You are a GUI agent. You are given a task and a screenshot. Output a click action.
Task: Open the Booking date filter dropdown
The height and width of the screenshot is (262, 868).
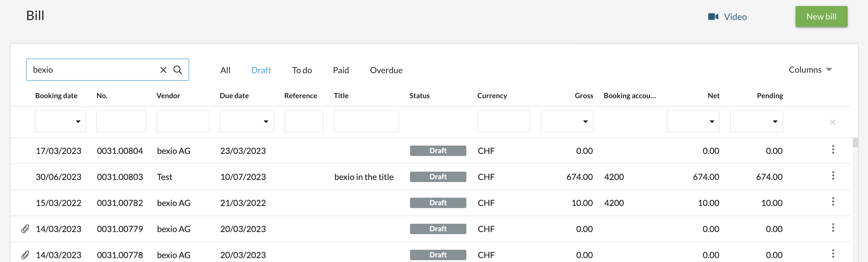tap(61, 121)
